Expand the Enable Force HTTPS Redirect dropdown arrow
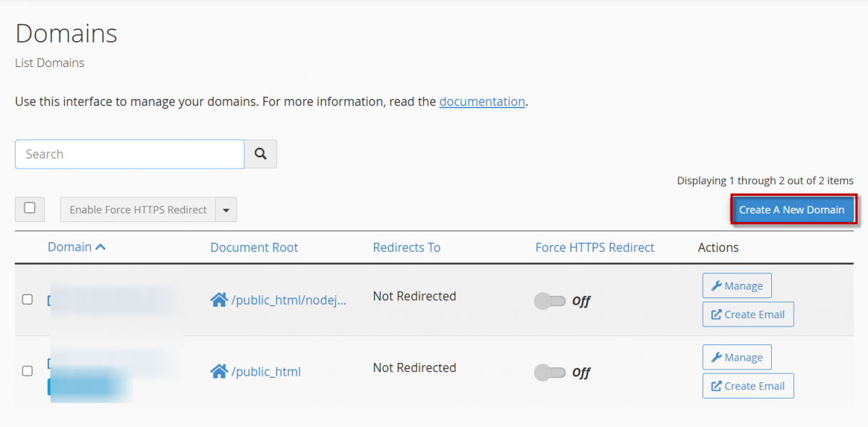 [x=226, y=210]
